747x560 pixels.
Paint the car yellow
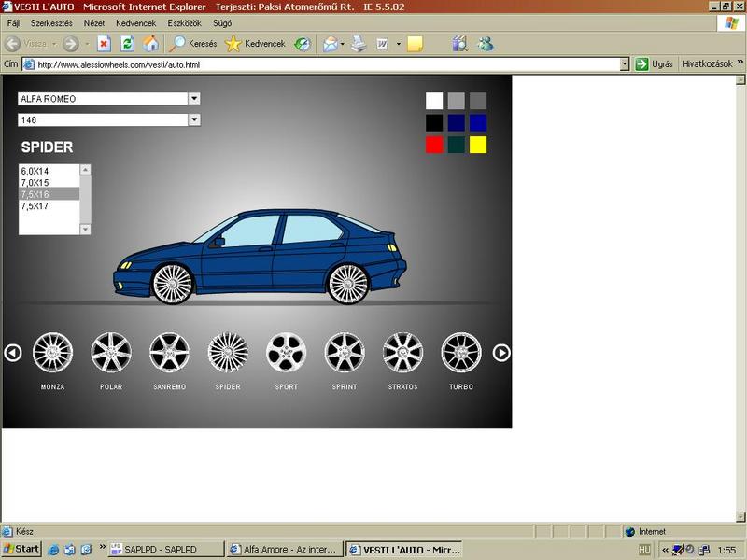(478, 145)
